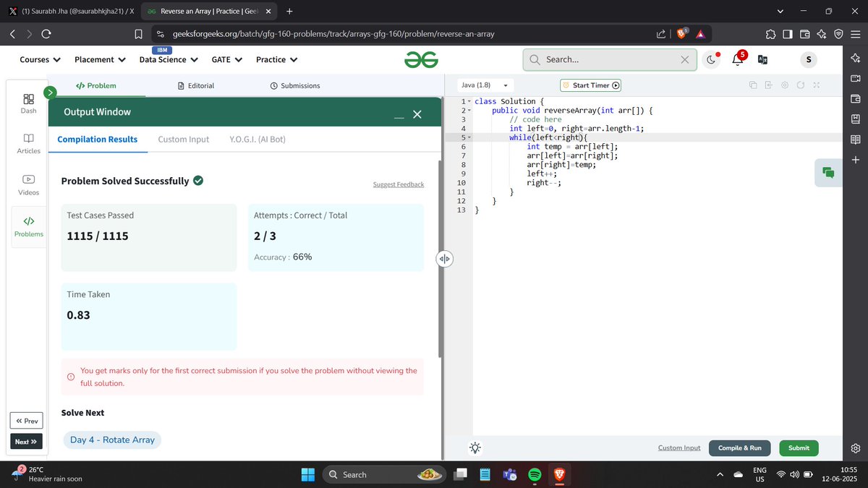The height and width of the screenshot is (488, 868).
Task: Open the S profile avatar
Action: pos(808,59)
